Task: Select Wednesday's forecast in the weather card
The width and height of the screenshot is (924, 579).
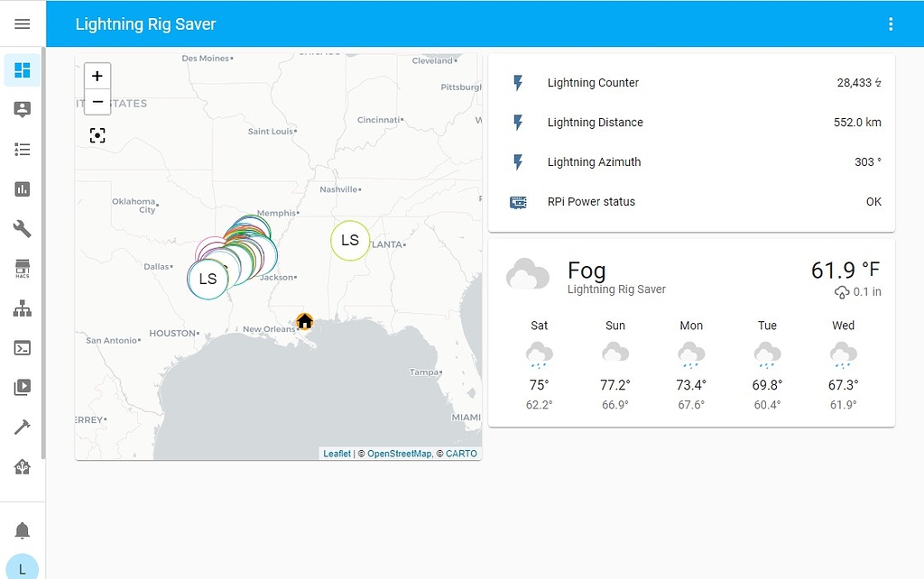Action: point(842,361)
